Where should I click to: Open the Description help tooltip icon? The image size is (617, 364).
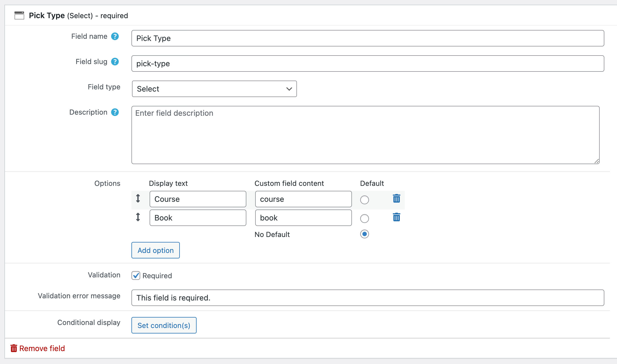[115, 112]
